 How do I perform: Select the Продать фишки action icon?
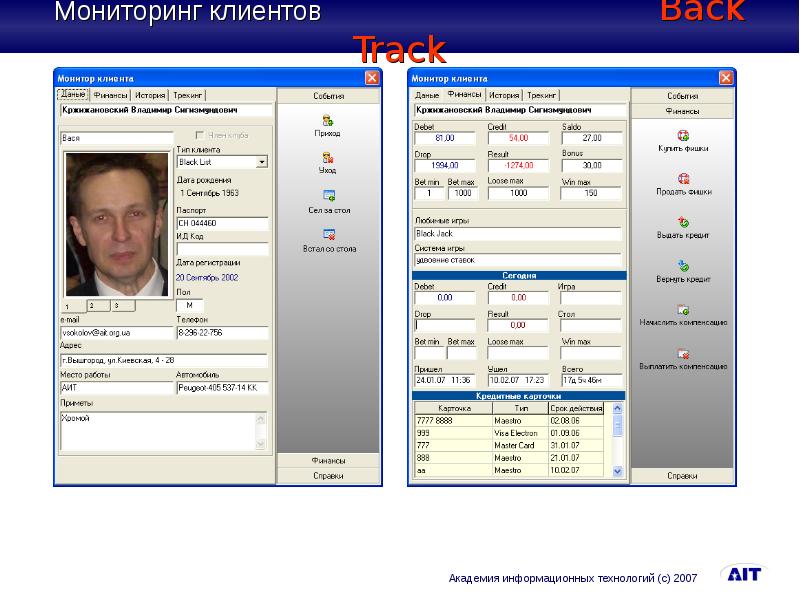click(x=683, y=180)
